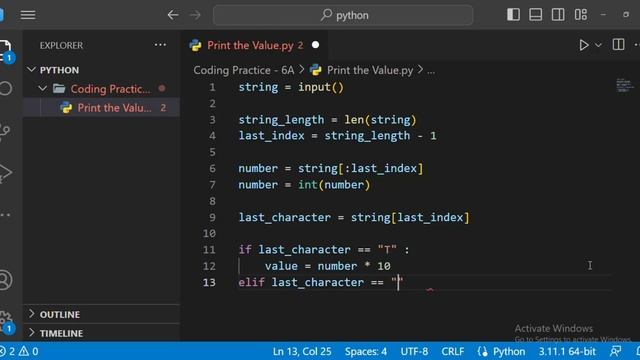Expand the TIMELINE section
This screenshot has width=640, height=360.
click(x=102, y=333)
